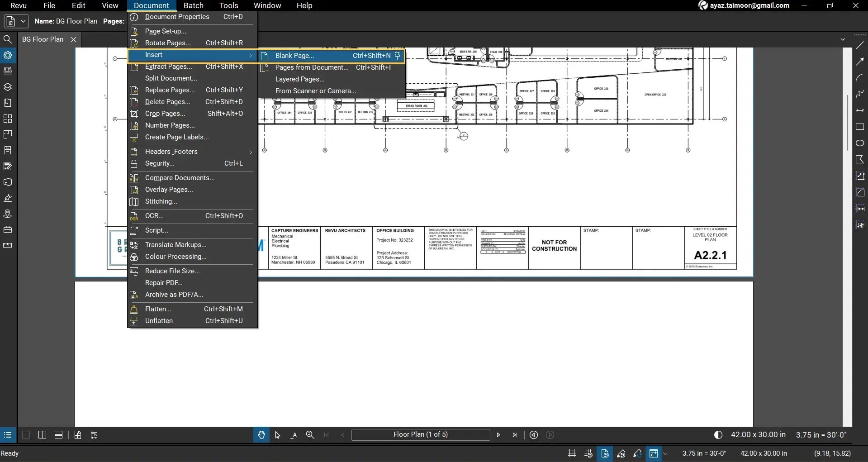Expand the Insert submenu arrow
868x462 pixels.
click(251, 56)
